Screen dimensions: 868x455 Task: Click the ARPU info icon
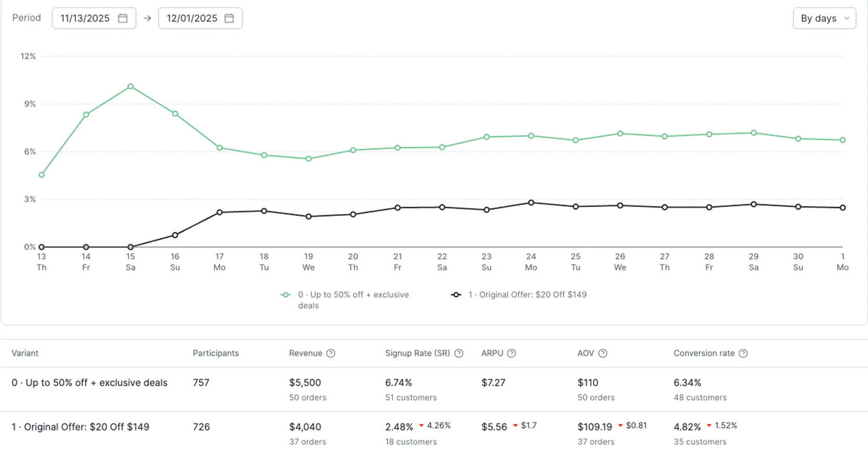point(511,353)
